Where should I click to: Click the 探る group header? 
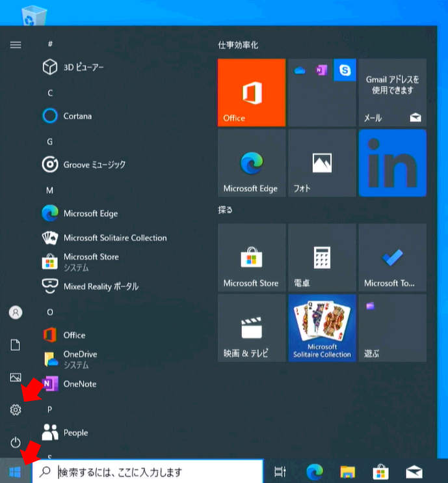[x=225, y=210]
